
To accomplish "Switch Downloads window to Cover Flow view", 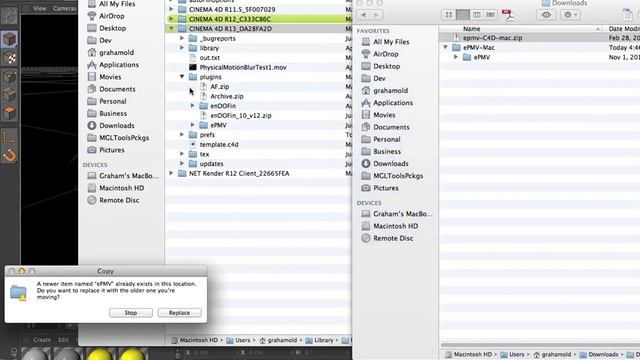I will pos(490,15).
